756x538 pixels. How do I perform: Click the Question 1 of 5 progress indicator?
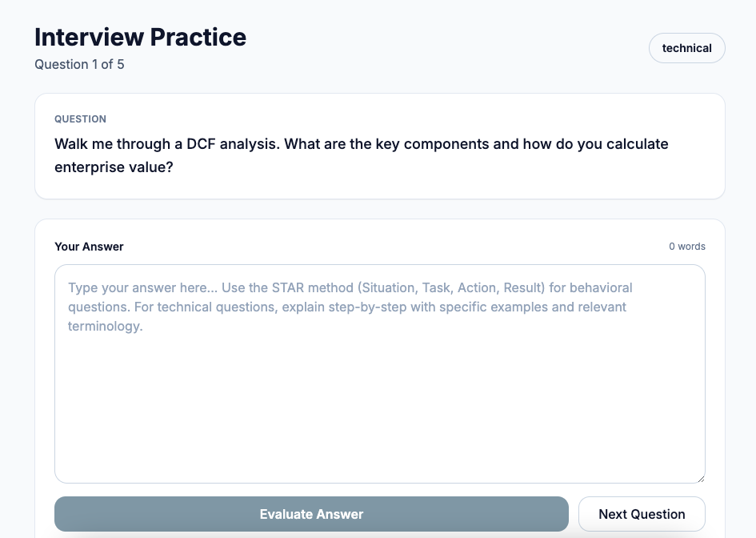pyautogui.click(x=79, y=64)
